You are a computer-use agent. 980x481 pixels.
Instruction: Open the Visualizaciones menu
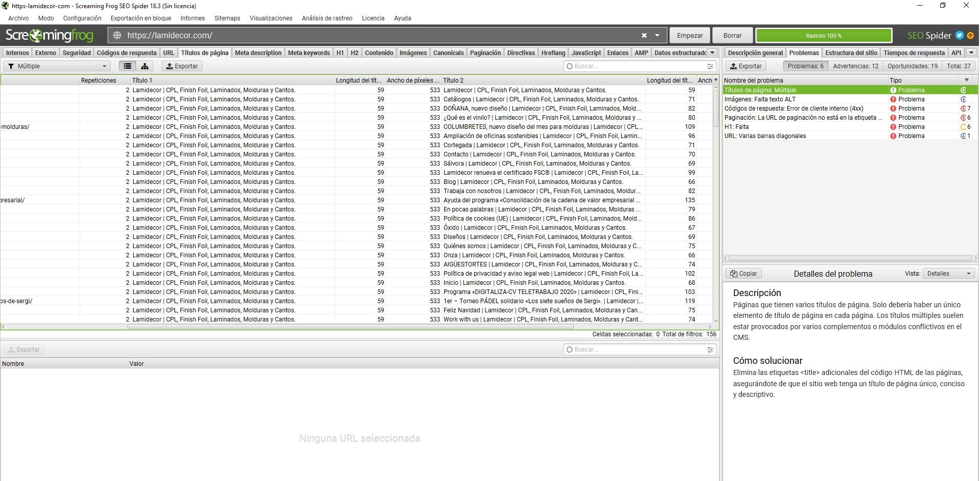271,18
